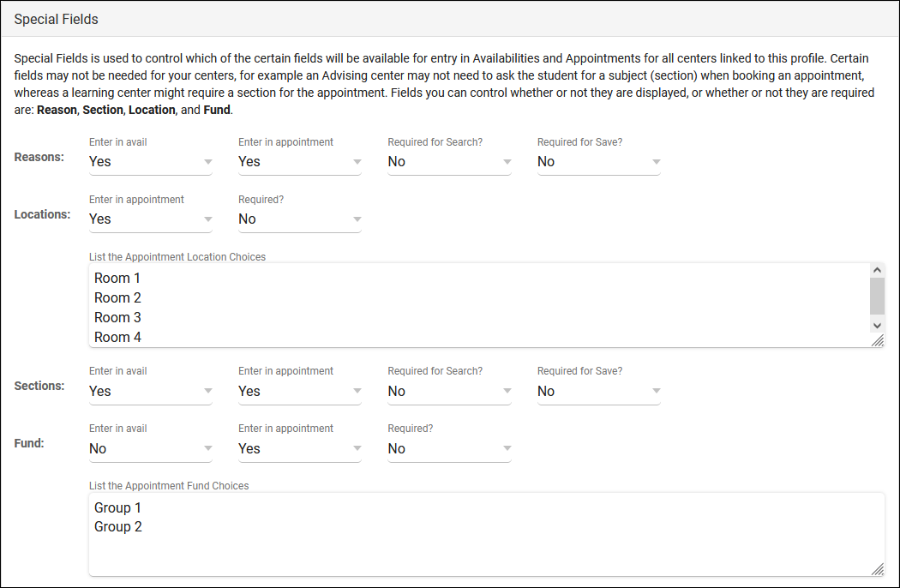This screenshot has height=588, width=900.
Task: Click resize handle of Fund Choices box
Action: [x=878, y=570]
